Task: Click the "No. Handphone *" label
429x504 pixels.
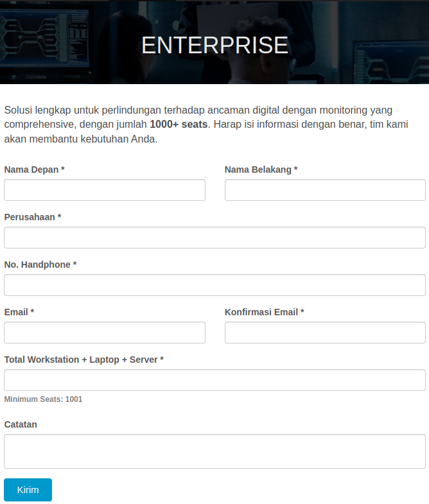Action: [x=40, y=265]
